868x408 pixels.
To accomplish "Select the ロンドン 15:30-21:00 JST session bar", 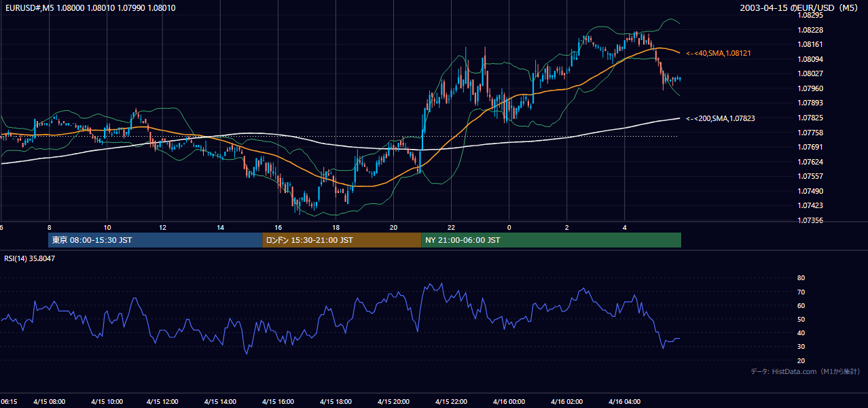I will (342, 240).
